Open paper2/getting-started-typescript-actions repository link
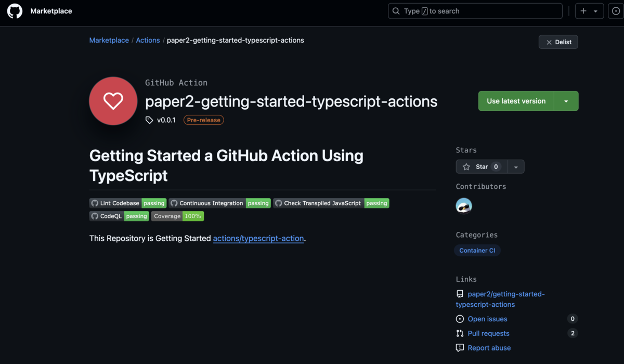 point(501,300)
